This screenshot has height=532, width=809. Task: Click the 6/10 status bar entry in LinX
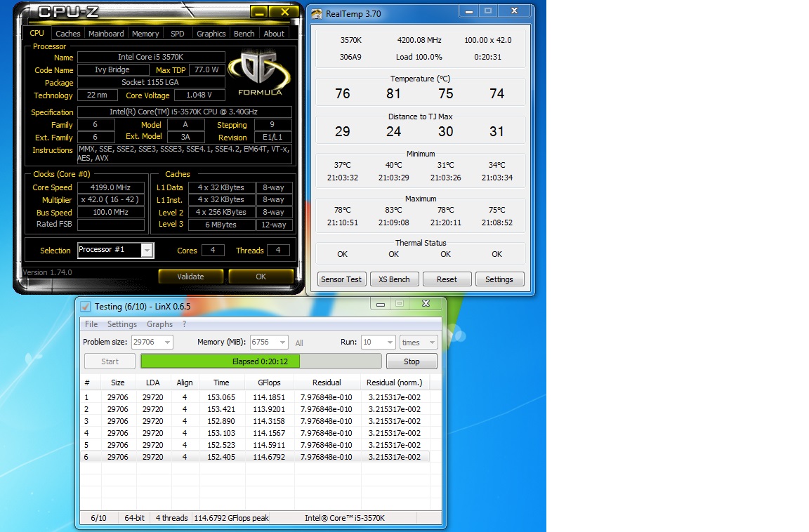(98, 518)
